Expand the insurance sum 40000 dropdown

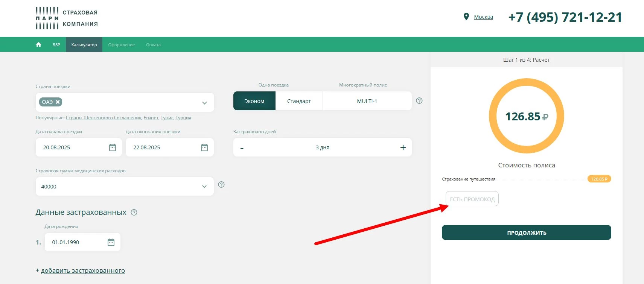coord(204,187)
